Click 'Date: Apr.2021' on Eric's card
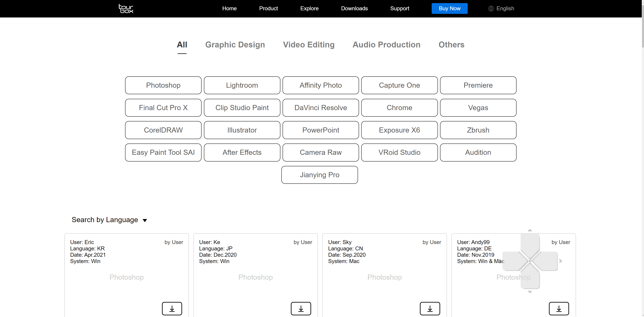 pos(88,255)
